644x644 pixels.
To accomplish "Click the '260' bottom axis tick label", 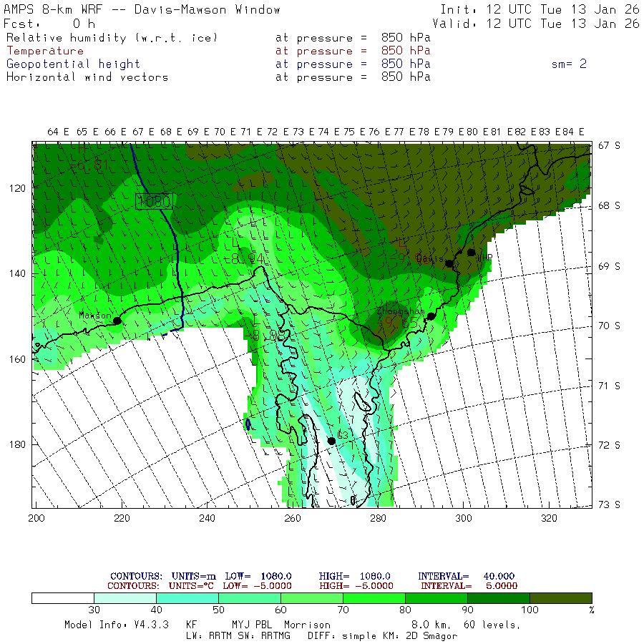I will (x=293, y=518).
